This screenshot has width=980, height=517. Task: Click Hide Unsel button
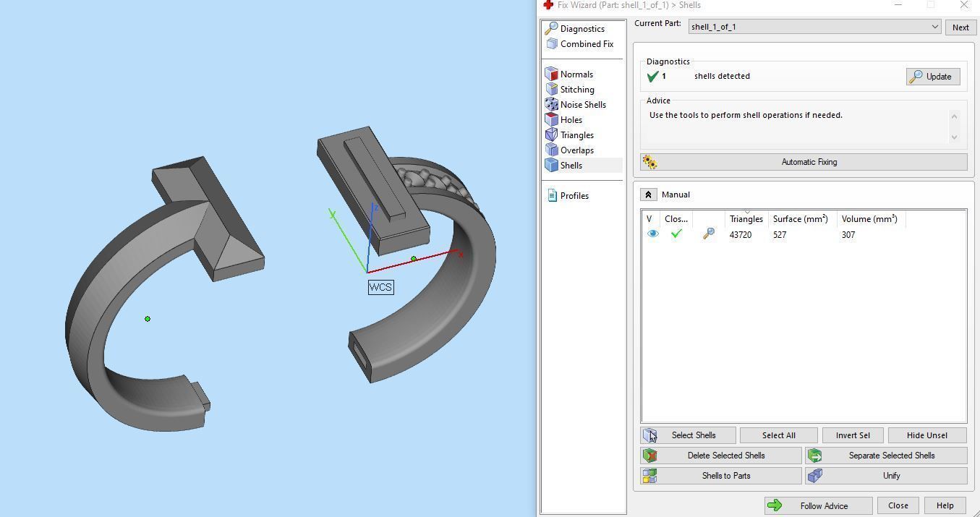(x=927, y=435)
